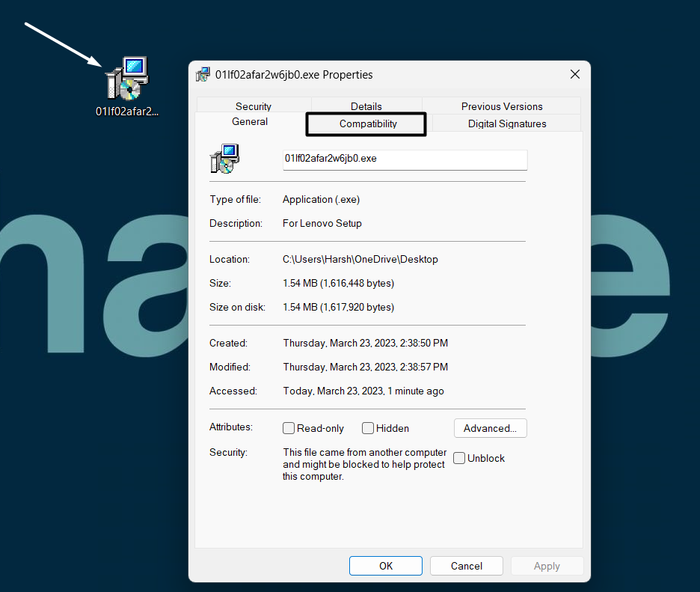The height and width of the screenshot is (592, 700).
Task: Check the Unblock security checkbox
Action: 459,458
